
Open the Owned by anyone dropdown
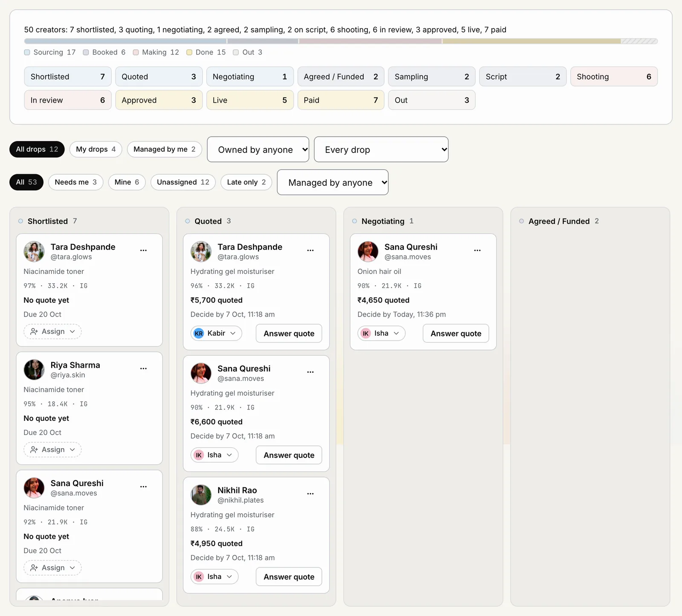pos(258,149)
